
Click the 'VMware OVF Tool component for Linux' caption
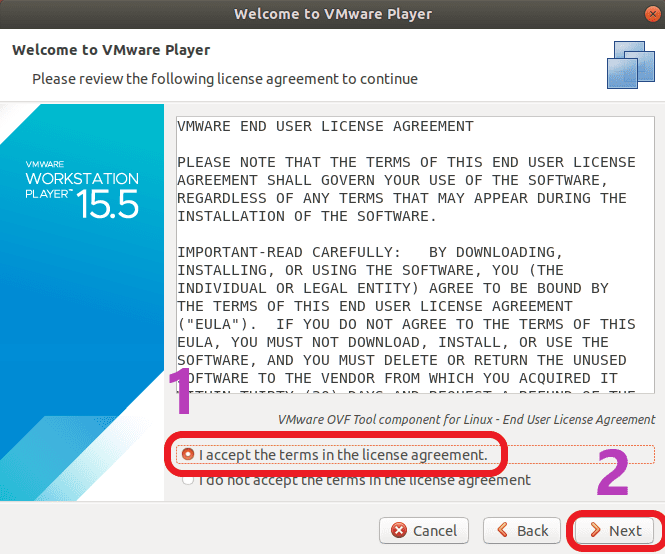(x=466, y=420)
